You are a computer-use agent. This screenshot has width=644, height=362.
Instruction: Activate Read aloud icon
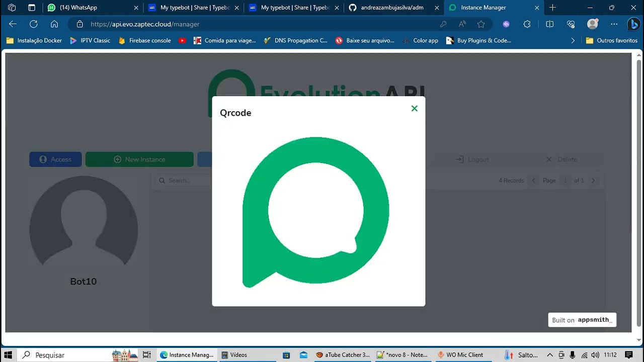pos(462,24)
